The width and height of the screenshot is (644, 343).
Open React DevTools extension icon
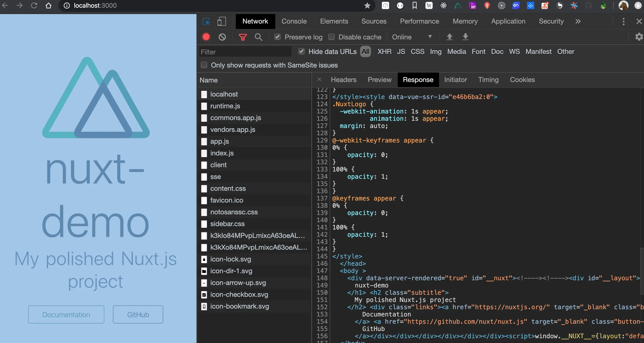[444, 5]
